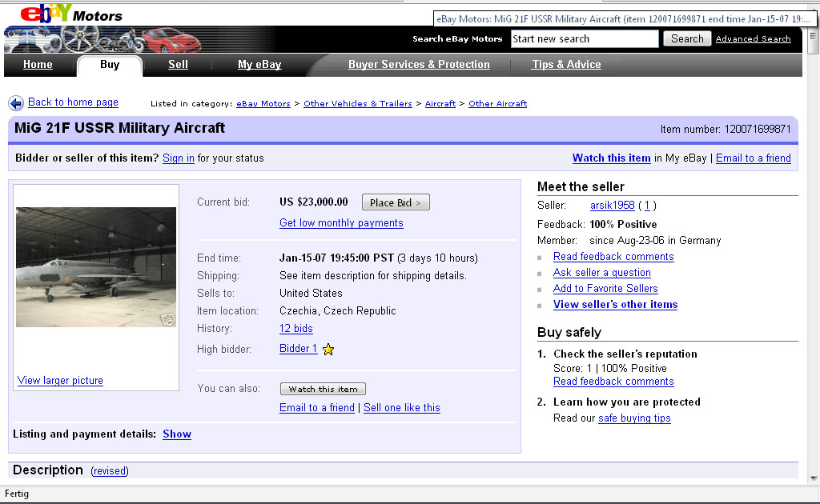
Task: Open the My eBay tab
Action: point(259,64)
